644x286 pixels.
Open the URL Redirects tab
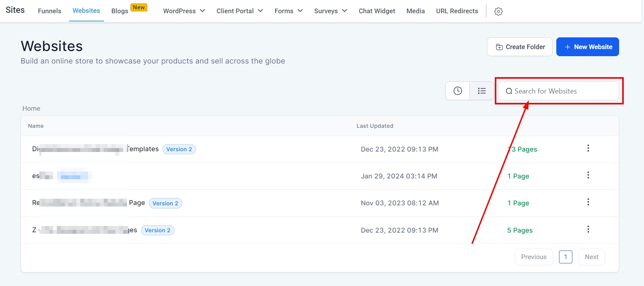coord(457,11)
